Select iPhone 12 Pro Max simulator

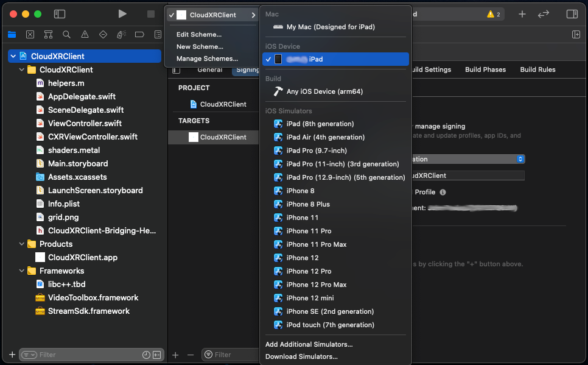(317, 285)
